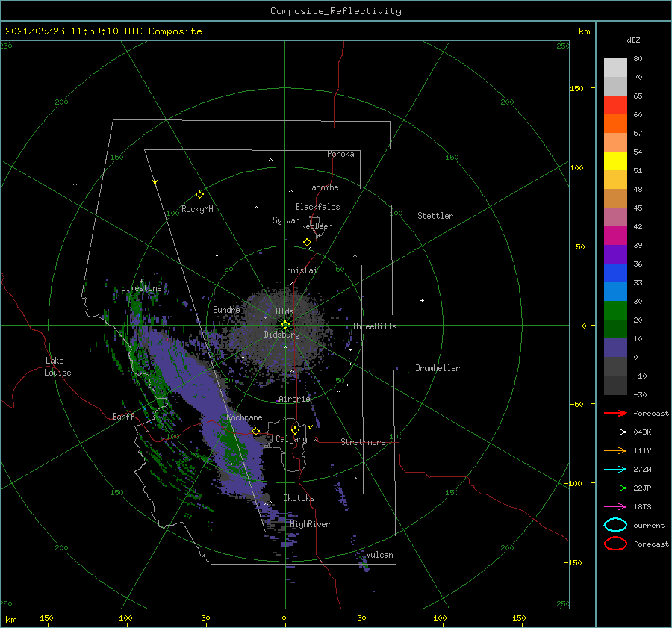
Task: Click the RedDeer city label
Action: coord(317,226)
